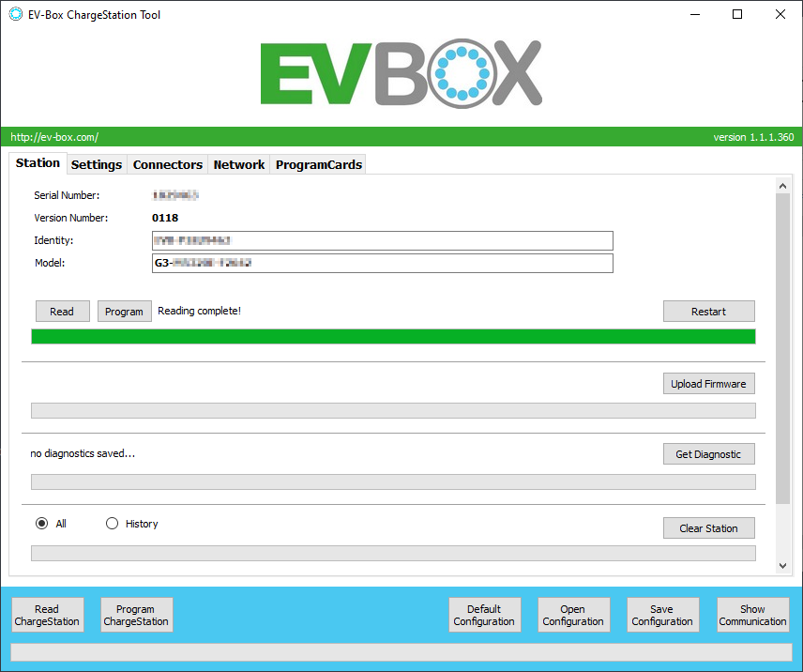The image size is (803, 672).
Task: Open the Connectors tab
Action: tap(167, 164)
